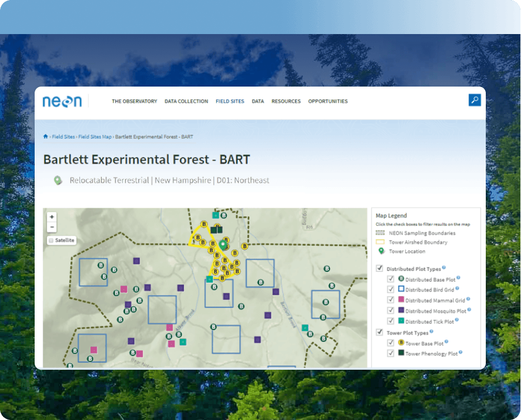
Task: Open the Data Collection menu
Action: tap(186, 101)
